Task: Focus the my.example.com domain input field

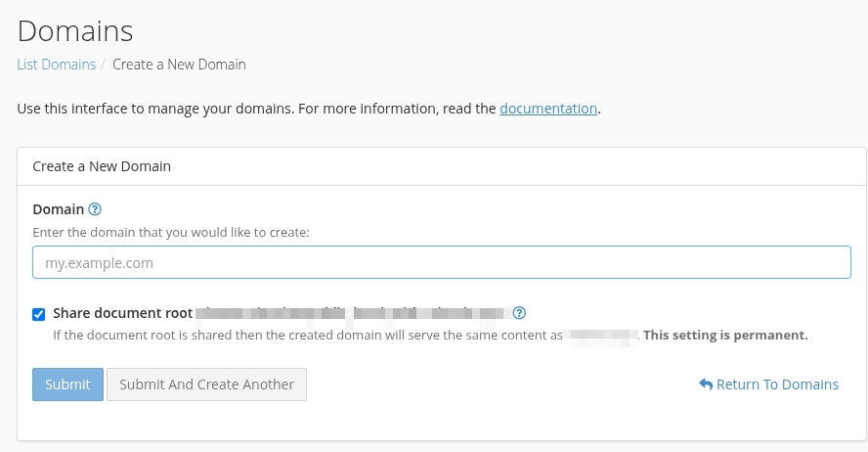Action: [x=441, y=262]
